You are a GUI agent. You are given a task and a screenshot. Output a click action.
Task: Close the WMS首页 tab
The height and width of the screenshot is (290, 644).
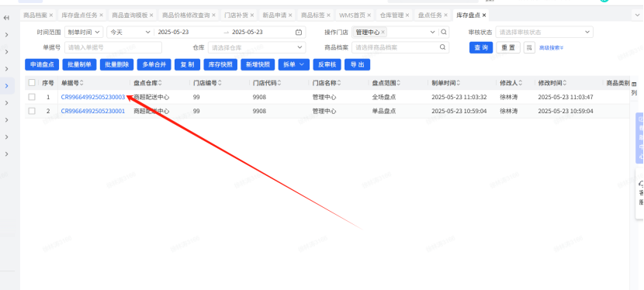tap(369, 16)
